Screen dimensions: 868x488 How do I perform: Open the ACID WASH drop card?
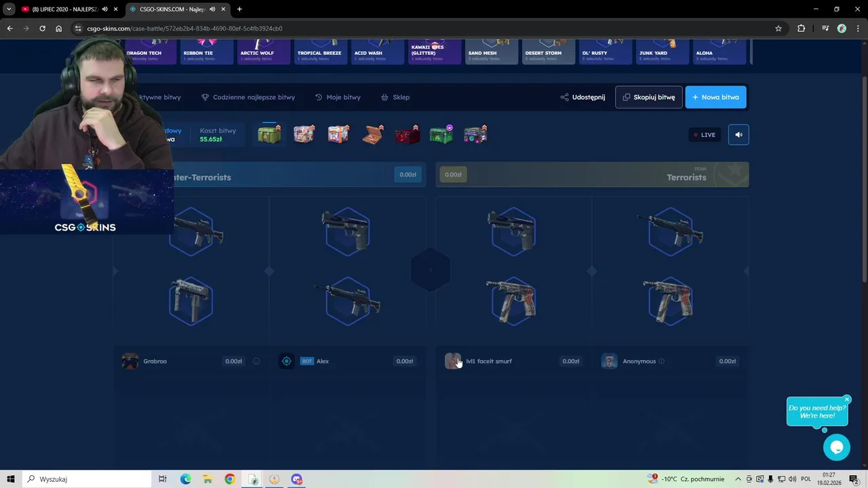pos(378,52)
